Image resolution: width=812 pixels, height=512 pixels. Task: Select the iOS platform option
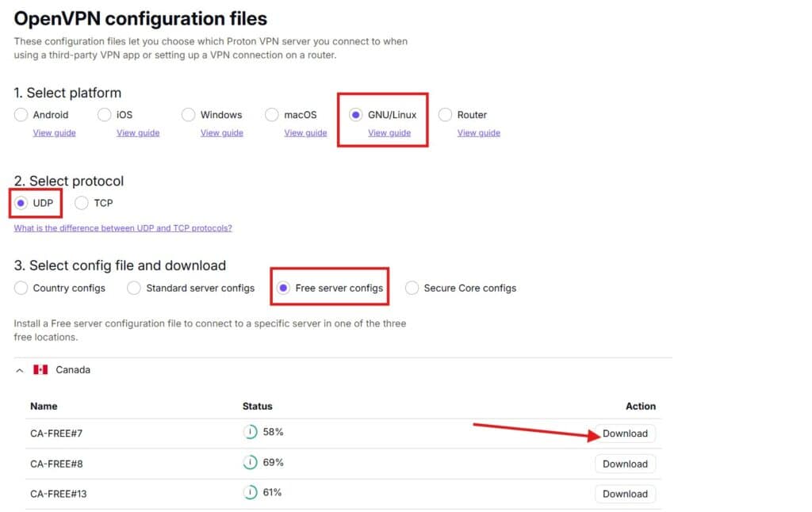click(105, 115)
